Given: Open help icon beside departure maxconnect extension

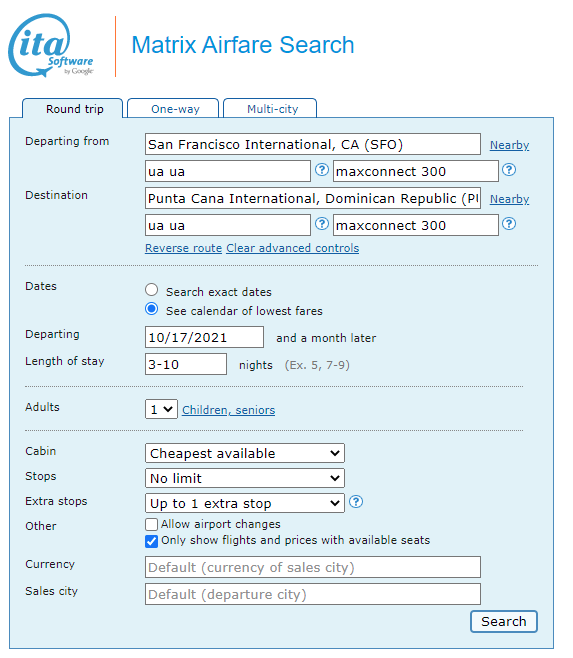Looking at the screenshot, I should tap(509, 170).
